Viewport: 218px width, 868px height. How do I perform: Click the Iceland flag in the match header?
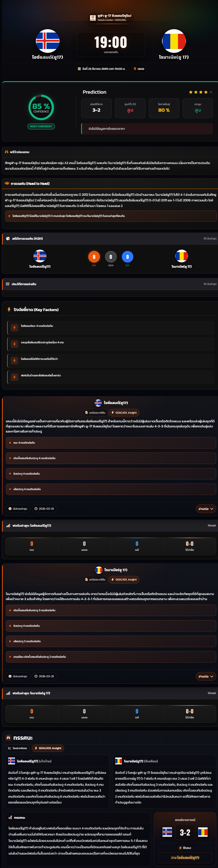pos(48,41)
